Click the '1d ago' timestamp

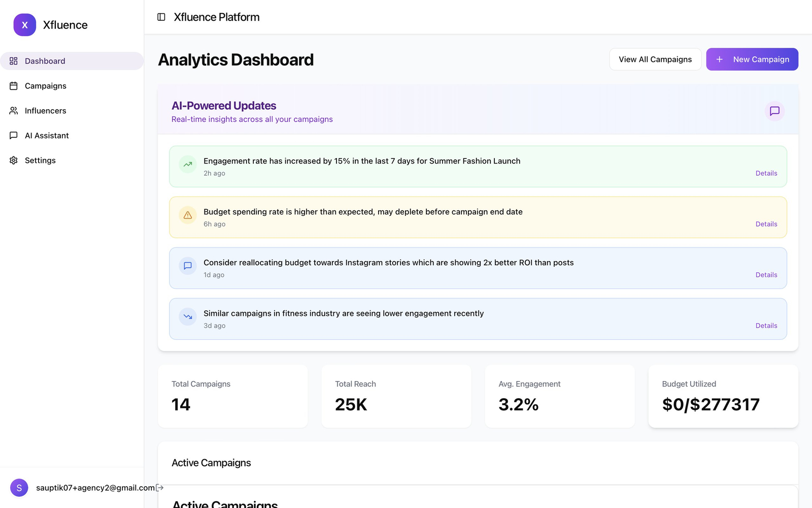tap(214, 275)
